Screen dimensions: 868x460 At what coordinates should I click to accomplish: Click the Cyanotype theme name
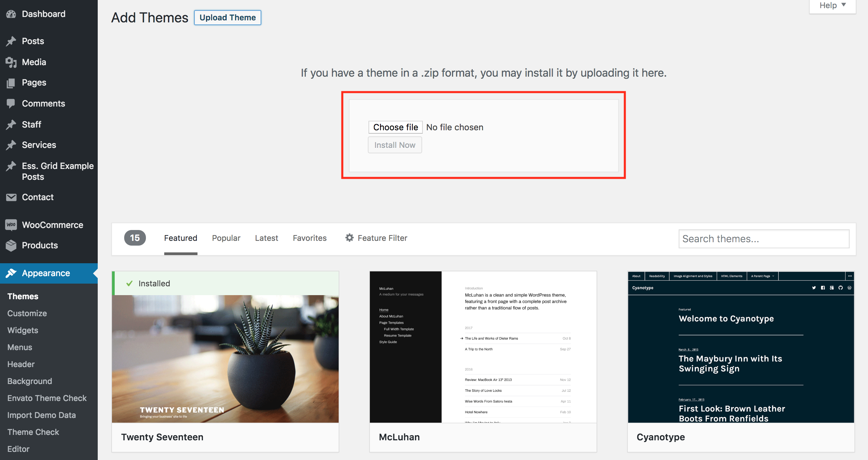pyautogui.click(x=661, y=437)
